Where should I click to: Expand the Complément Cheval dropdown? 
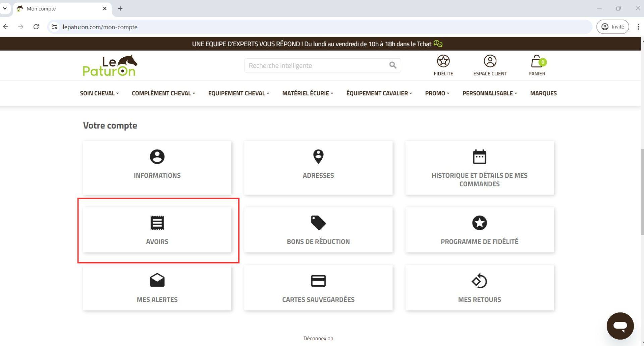point(163,93)
